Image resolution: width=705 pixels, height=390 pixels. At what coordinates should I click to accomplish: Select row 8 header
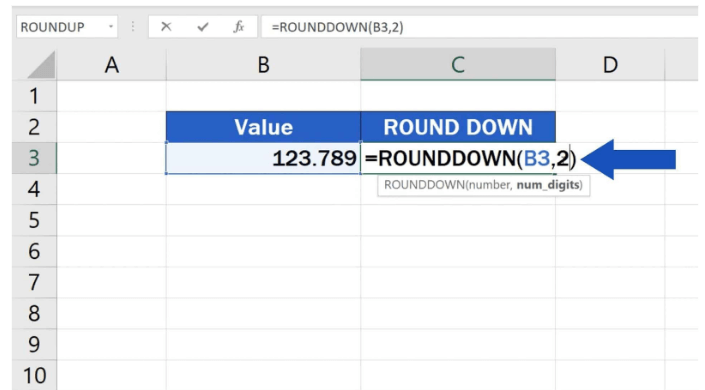click(34, 314)
